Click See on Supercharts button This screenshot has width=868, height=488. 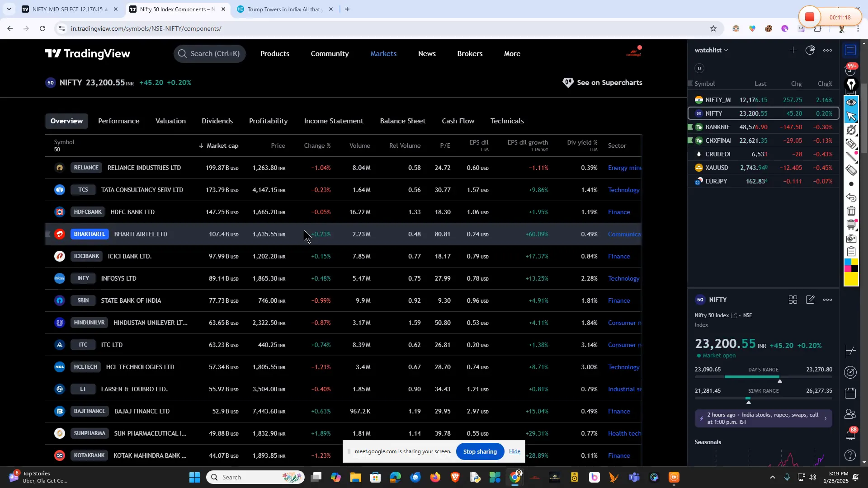click(x=603, y=83)
